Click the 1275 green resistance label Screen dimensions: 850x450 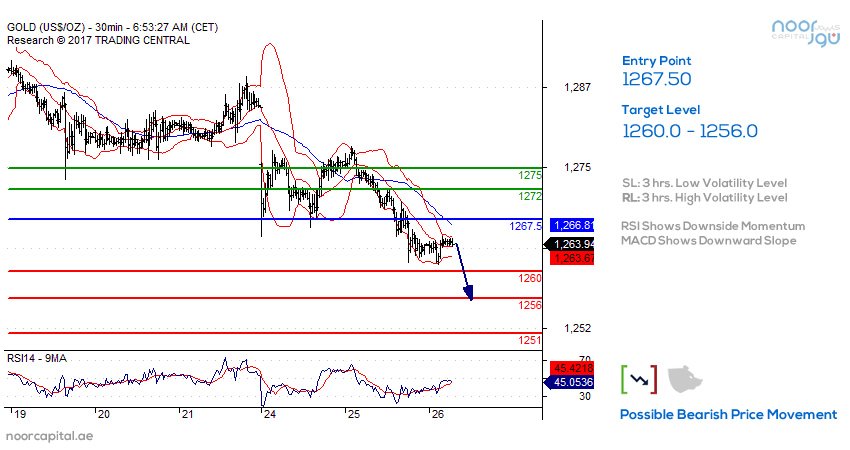pos(530,175)
